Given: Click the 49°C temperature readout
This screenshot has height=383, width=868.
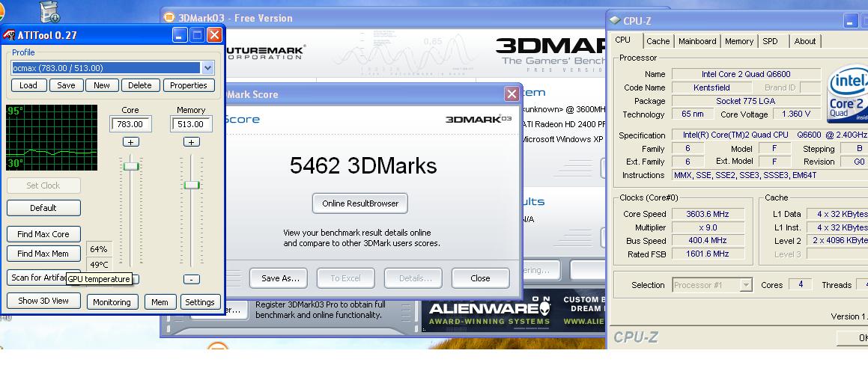Looking at the screenshot, I should click(x=99, y=265).
